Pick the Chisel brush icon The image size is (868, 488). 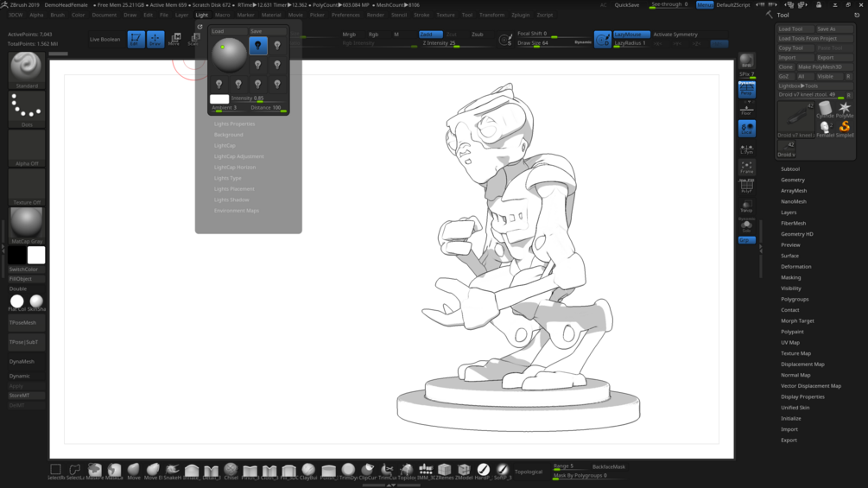(231, 471)
